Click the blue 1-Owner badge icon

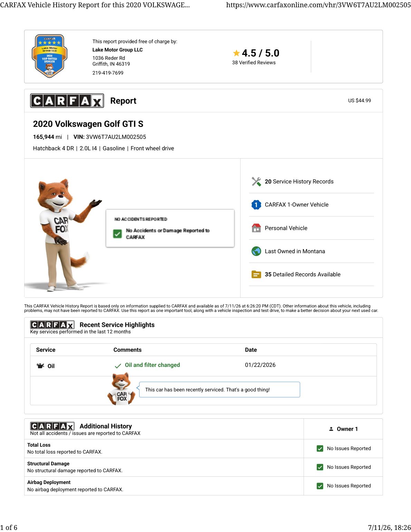tap(256, 205)
